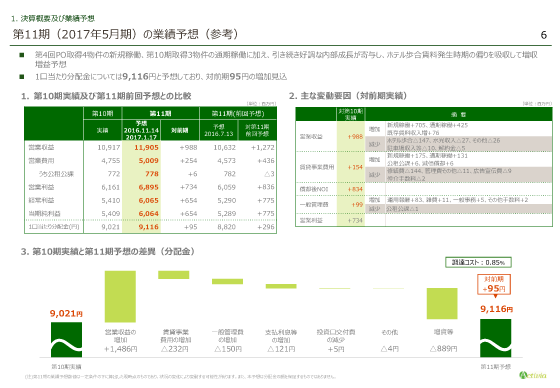
Task: Click the second green square bullet marker
Action: click(22, 76)
